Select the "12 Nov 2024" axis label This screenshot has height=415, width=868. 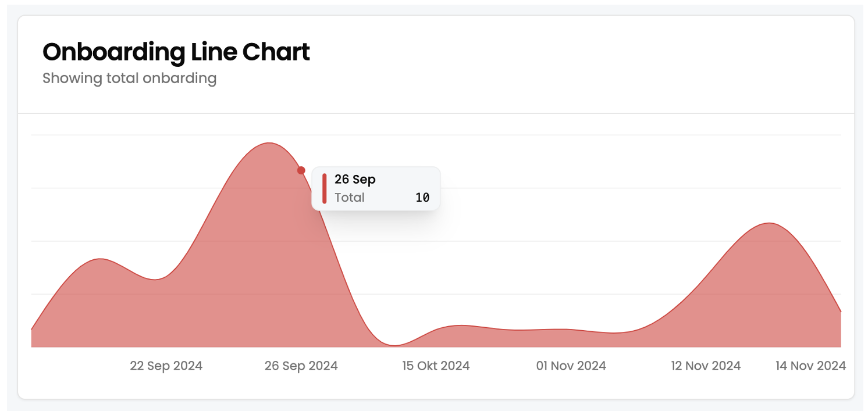point(706,366)
